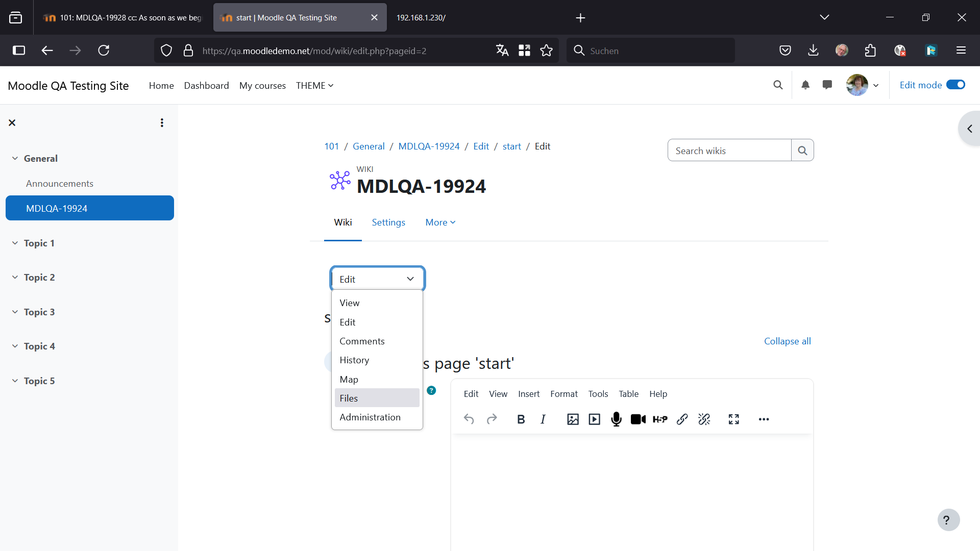Open messaging drawer chat icon
The image size is (980, 551).
(x=827, y=85)
